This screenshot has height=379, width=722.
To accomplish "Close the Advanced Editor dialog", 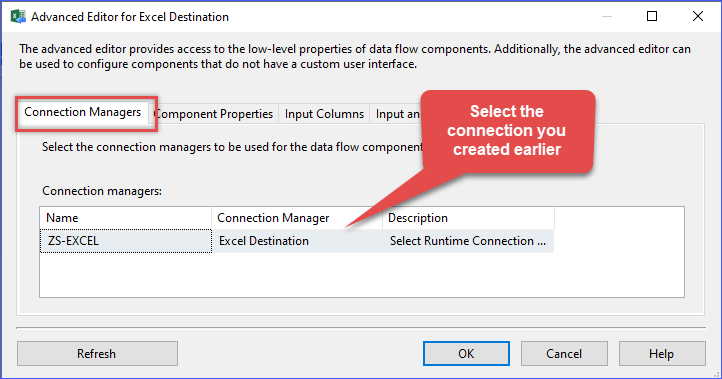I will coord(698,17).
